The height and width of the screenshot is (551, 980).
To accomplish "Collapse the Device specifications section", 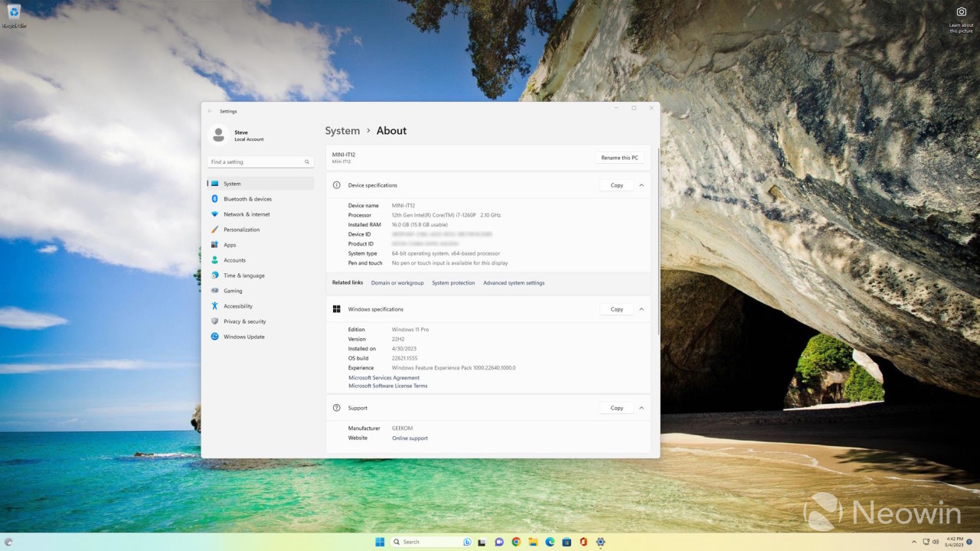I will (x=642, y=185).
